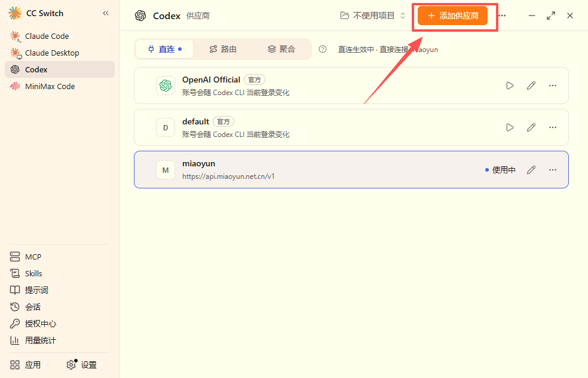Screen dimensions: 588x378
Task: Click the help question mark icon
Action: pos(323,49)
